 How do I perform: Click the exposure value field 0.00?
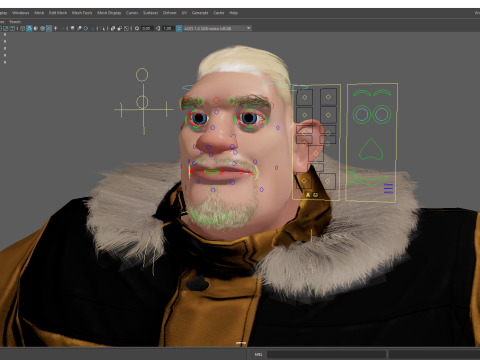pos(146,28)
